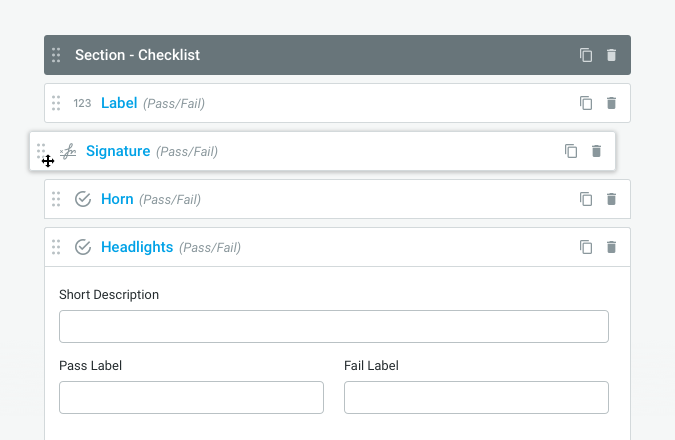Click the Label row drag handle
Viewport: 675px width, 440px height.
[x=56, y=103]
